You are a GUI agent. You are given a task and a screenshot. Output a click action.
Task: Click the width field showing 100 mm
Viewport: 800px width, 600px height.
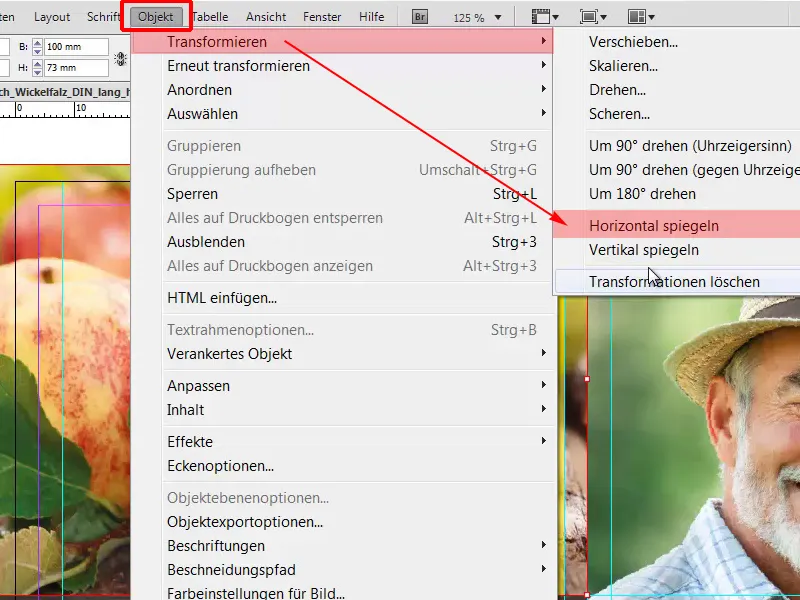[x=76, y=47]
